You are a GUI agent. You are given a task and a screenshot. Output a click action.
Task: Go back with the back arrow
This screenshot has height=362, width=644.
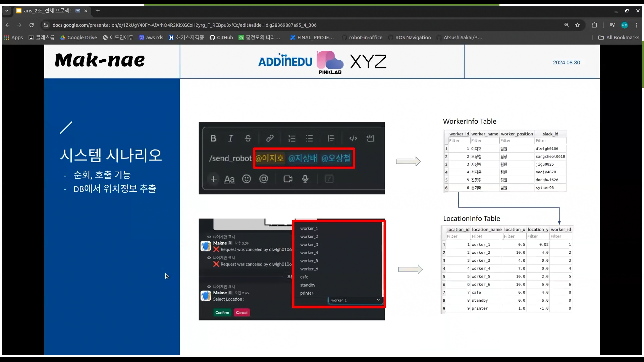pos(7,25)
